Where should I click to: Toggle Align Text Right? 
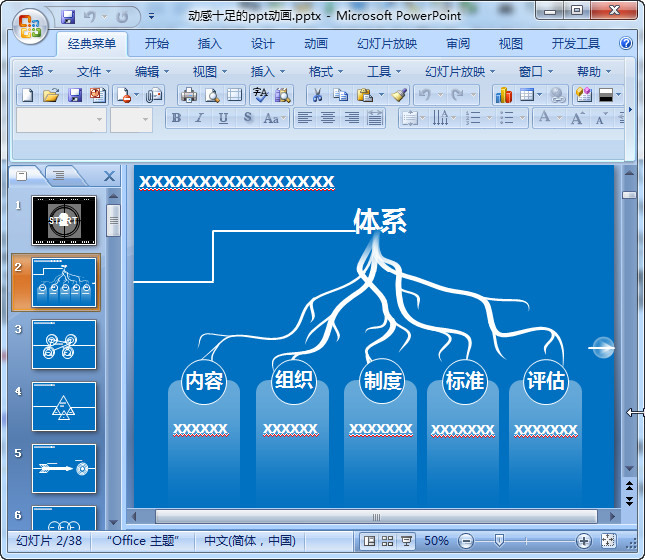click(352, 119)
